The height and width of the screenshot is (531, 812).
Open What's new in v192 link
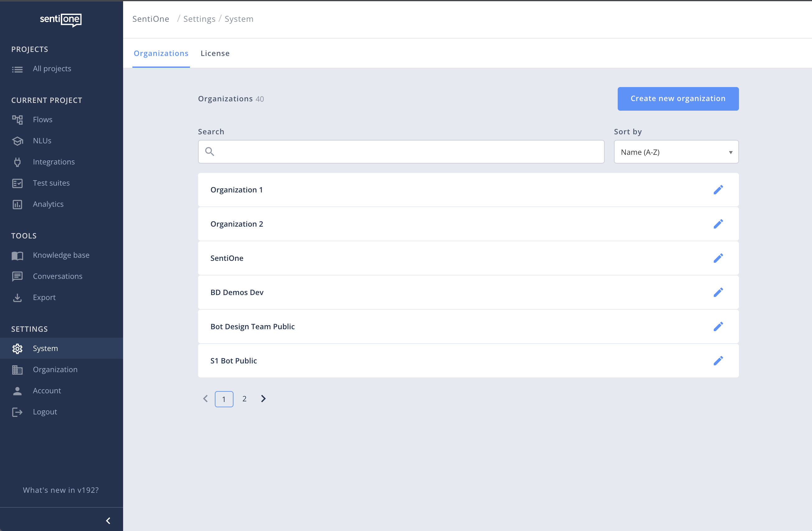click(x=61, y=490)
